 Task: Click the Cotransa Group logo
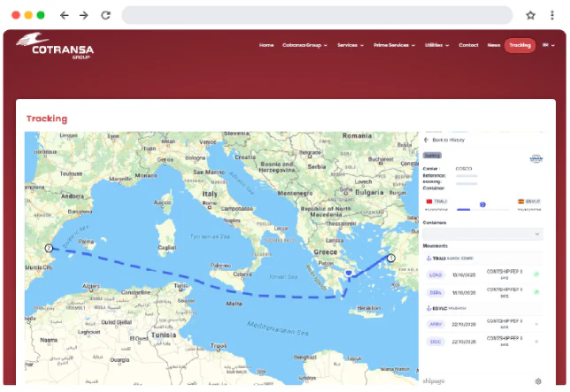(55, 46)
